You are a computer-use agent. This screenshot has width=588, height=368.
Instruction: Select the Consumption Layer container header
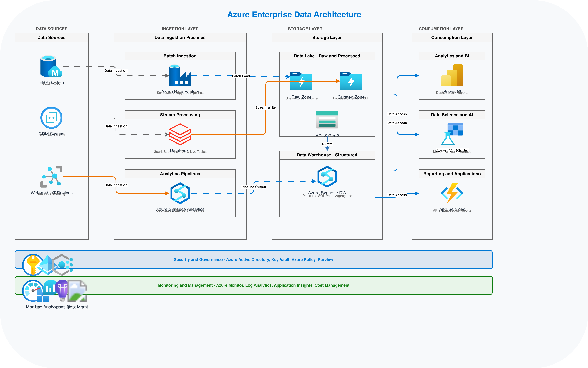click(452, 38)
